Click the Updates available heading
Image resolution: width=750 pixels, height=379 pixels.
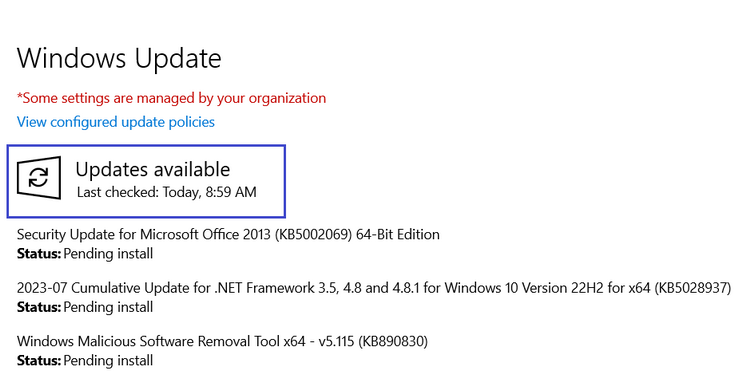pyautogui.click(x=153, y=169)
